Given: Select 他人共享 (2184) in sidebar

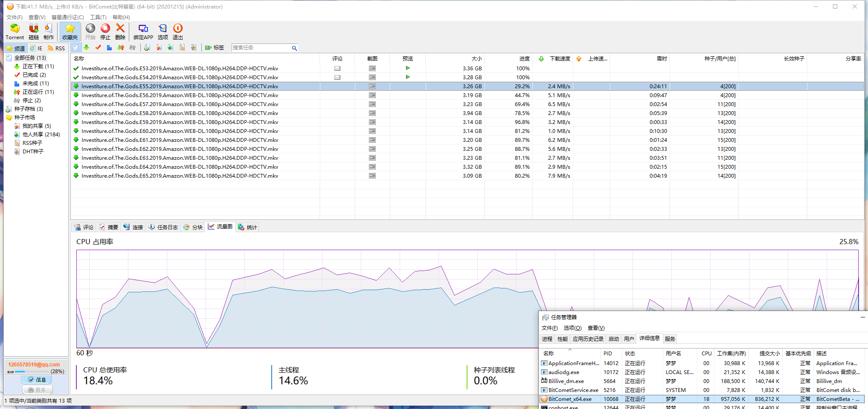Looking at the screenshot, I should 41,134.
